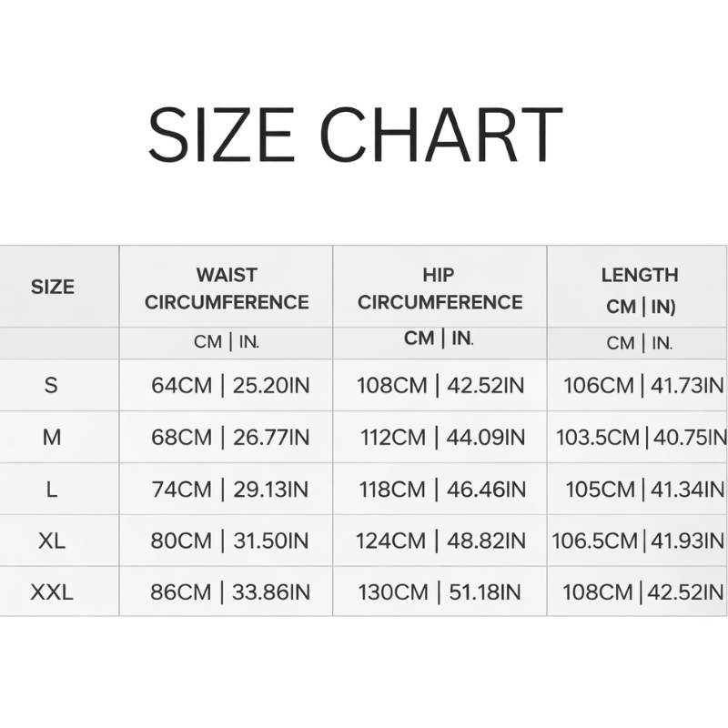Image resolution: width=728 pixels, height=728 pixels.
Task: Click the 108CM | 42.52IN hip cell
Action: [440, 386]
